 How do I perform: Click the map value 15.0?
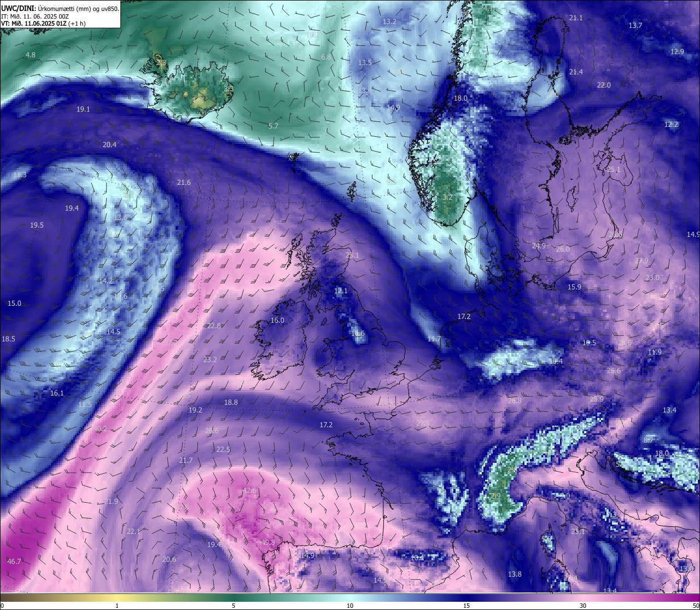14,304
